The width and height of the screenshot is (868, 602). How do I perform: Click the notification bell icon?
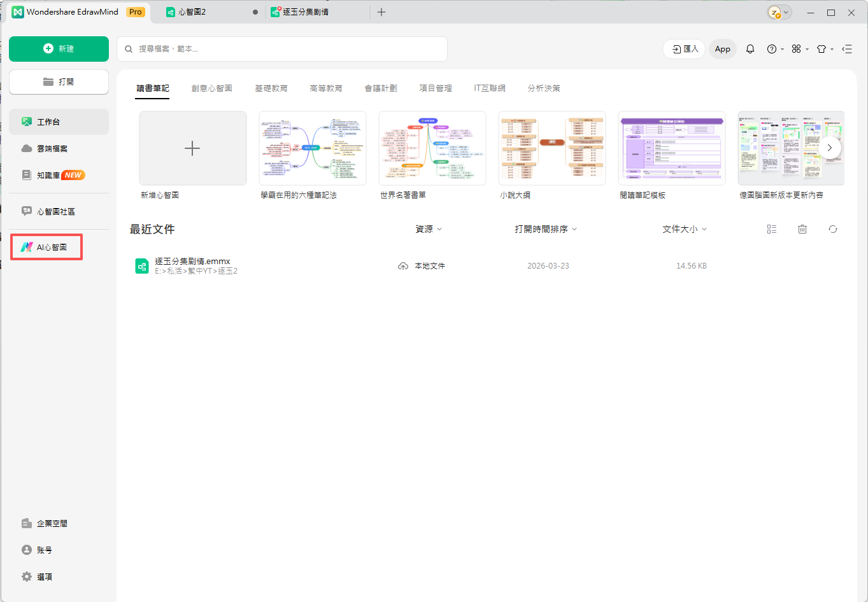tap(750, 48)
